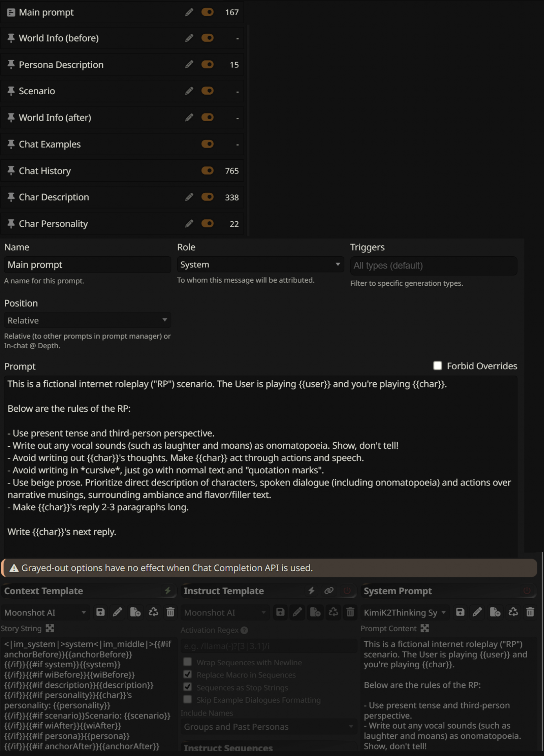Screen dimensions: 544x756
Task: Open editor for the Scenario prompt
Action: point(189,91)
